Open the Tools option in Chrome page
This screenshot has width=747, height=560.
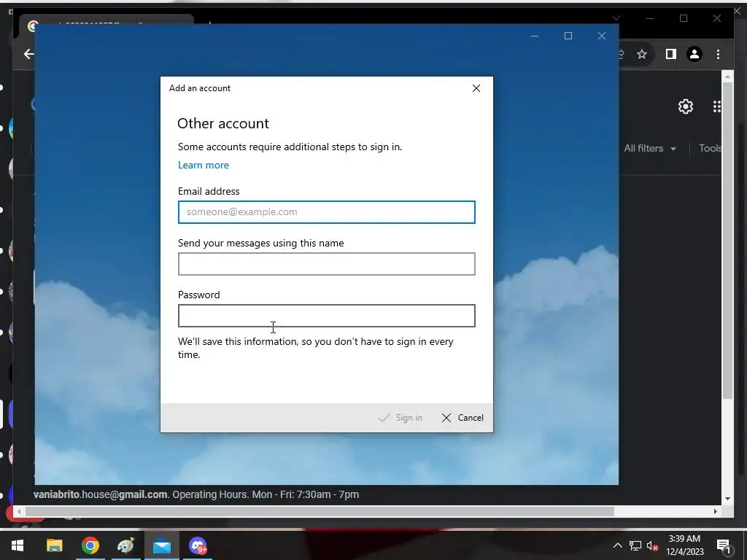pos(711,149)
